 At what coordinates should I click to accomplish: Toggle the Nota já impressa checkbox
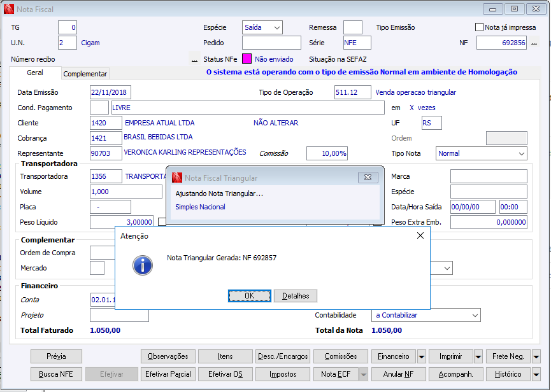(x=479, y=27)
